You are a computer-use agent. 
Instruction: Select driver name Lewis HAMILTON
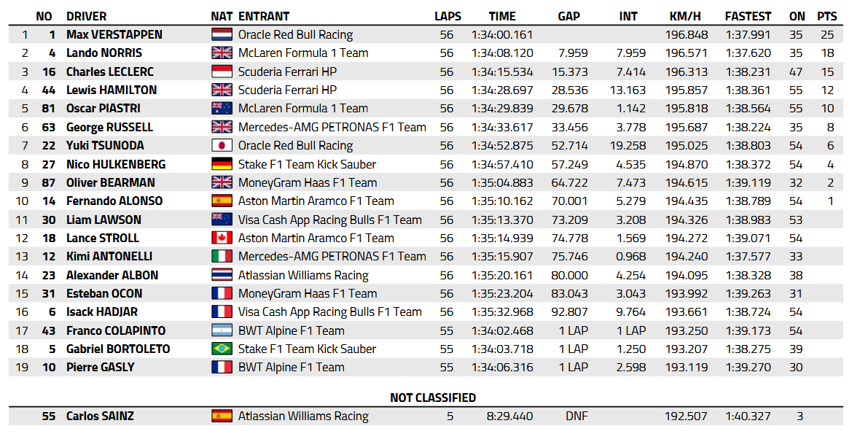point(112,90)
